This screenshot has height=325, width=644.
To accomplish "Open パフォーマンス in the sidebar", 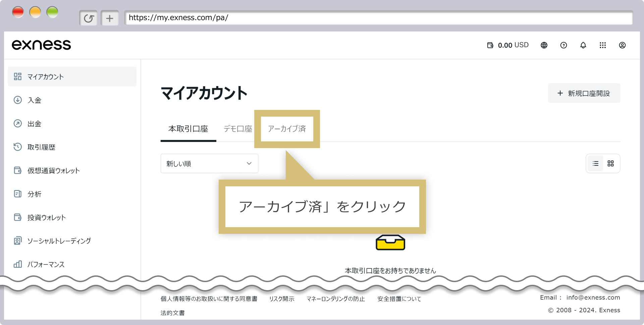I will 72,264.
